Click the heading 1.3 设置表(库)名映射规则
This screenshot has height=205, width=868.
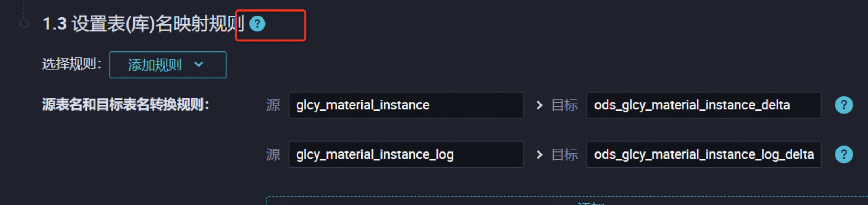tap(143, 24)
